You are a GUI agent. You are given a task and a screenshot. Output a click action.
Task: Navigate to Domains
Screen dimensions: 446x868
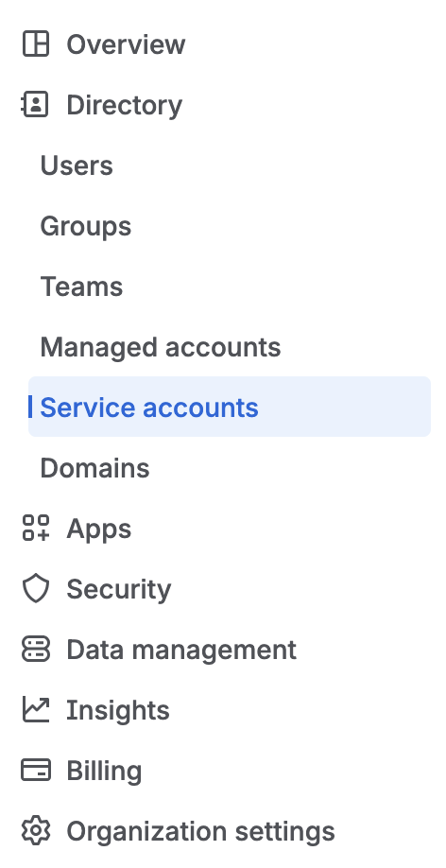[94, 468]
